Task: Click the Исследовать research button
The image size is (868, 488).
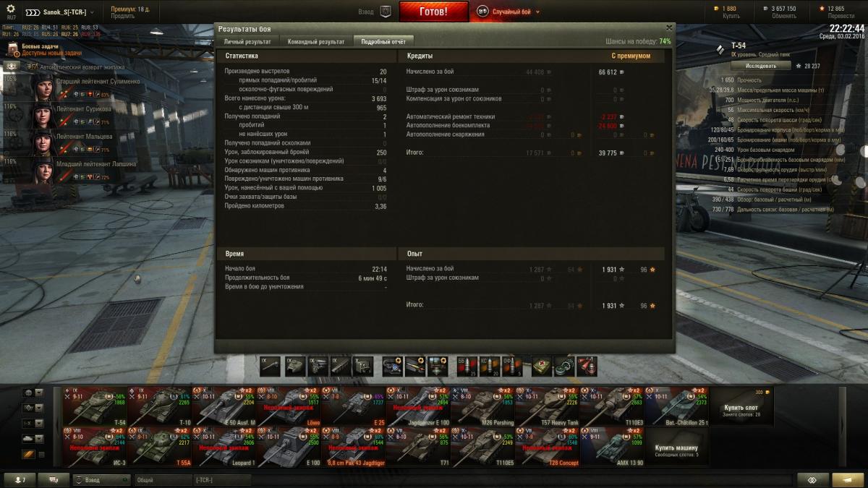Action: 761,66
